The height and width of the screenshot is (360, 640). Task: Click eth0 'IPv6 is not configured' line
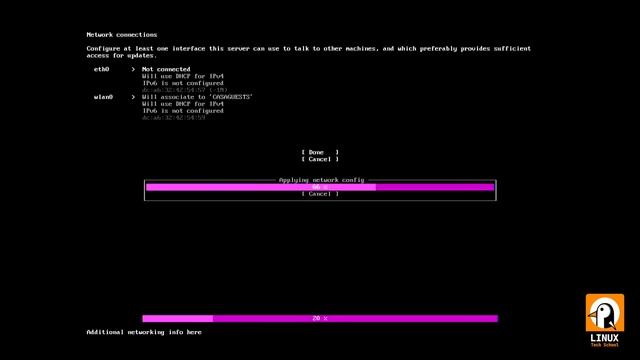click(183, 83)
